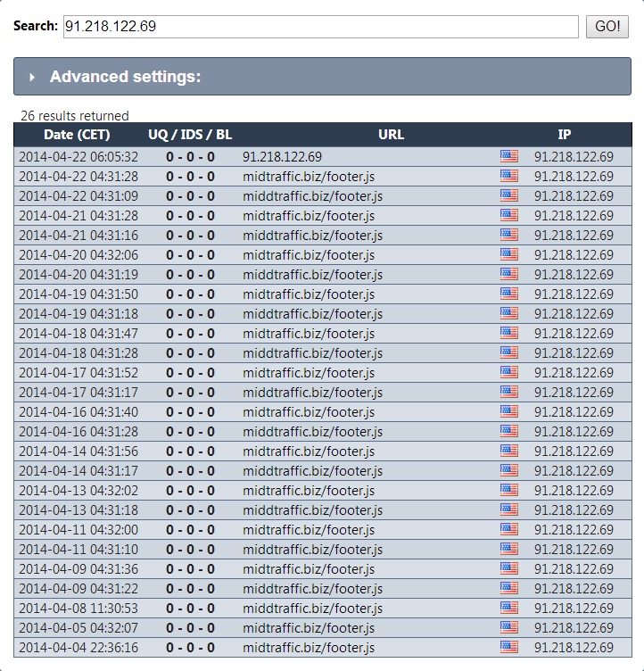644x671 pixels.
Task: Expand the Advanced settings panel
Action: click(125, 77)
